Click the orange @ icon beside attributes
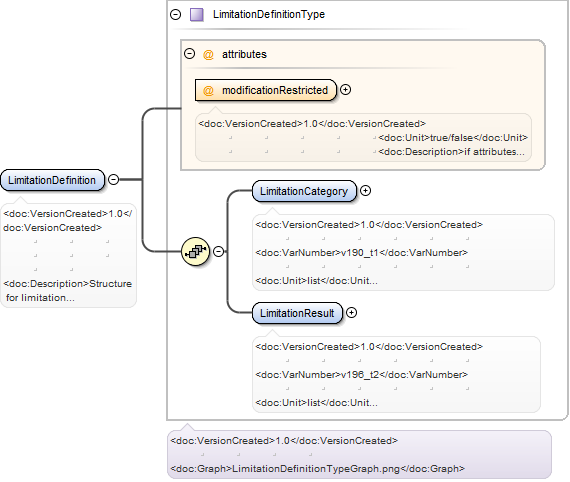 208,55
